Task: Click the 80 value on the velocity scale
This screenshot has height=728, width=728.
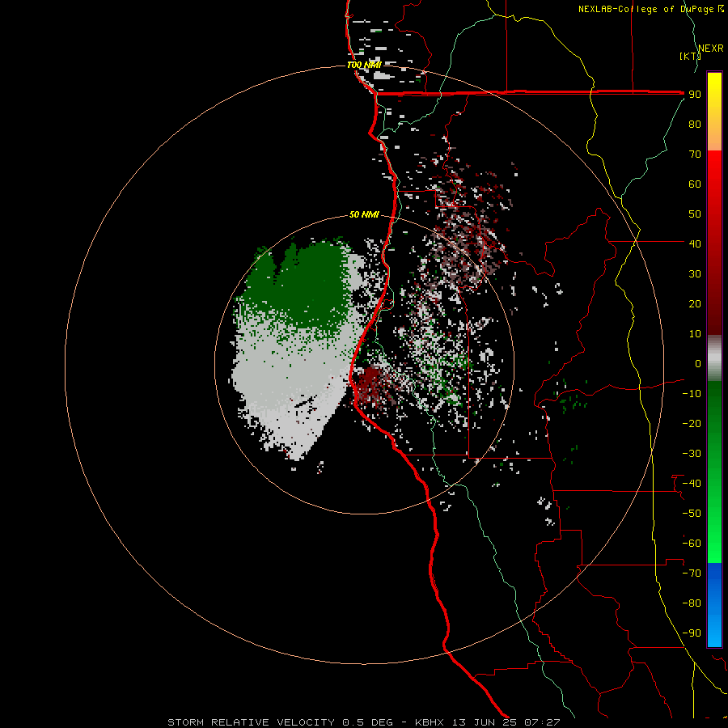Action: (x=695, y=124)
